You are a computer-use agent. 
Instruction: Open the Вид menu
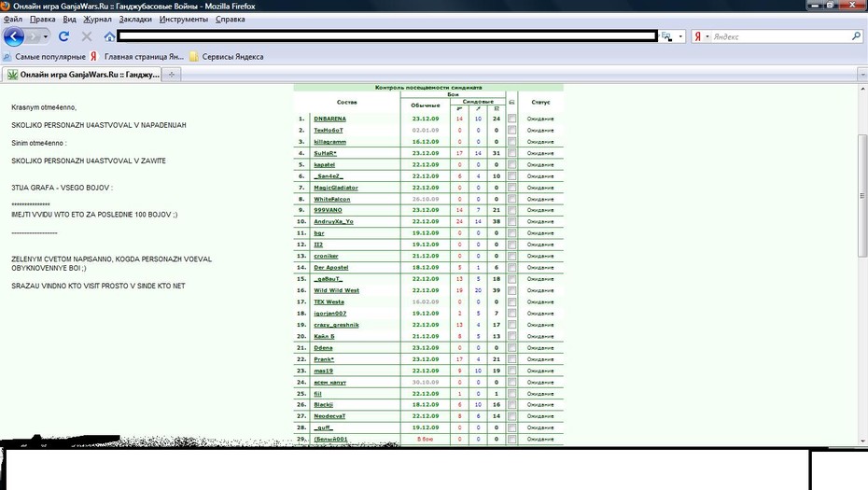pyautogui.click(x=69, y=20)
